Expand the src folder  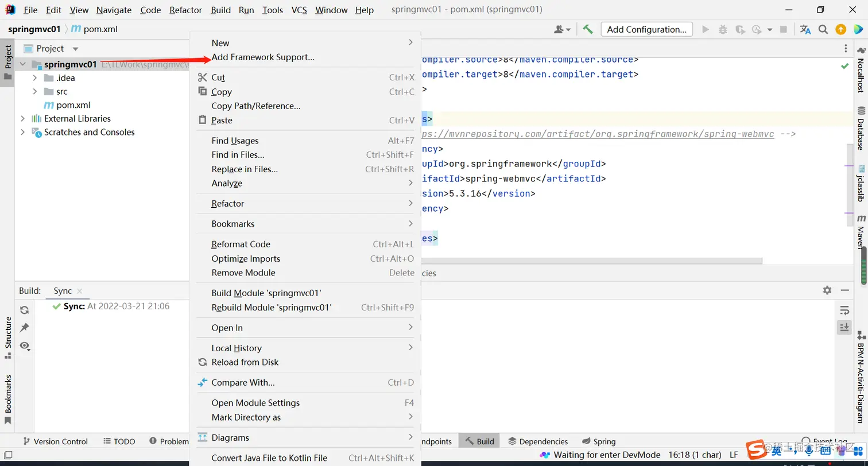point(35,91)
